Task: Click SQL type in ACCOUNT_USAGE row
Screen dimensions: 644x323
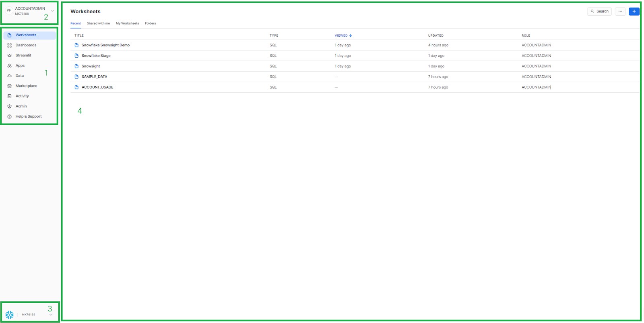Action: point(273,87)
